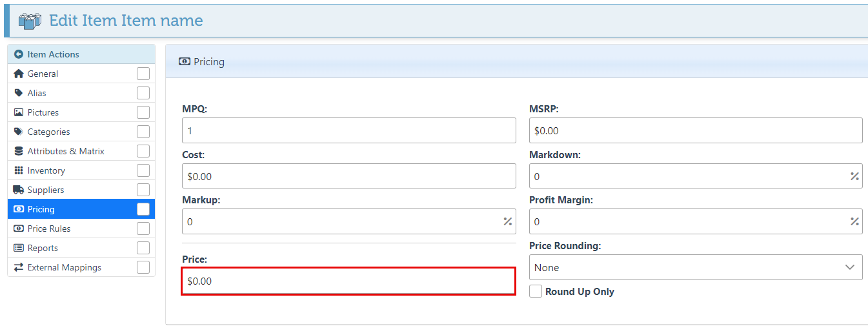Open the Price Rounding dropdown

pos(695,267)
